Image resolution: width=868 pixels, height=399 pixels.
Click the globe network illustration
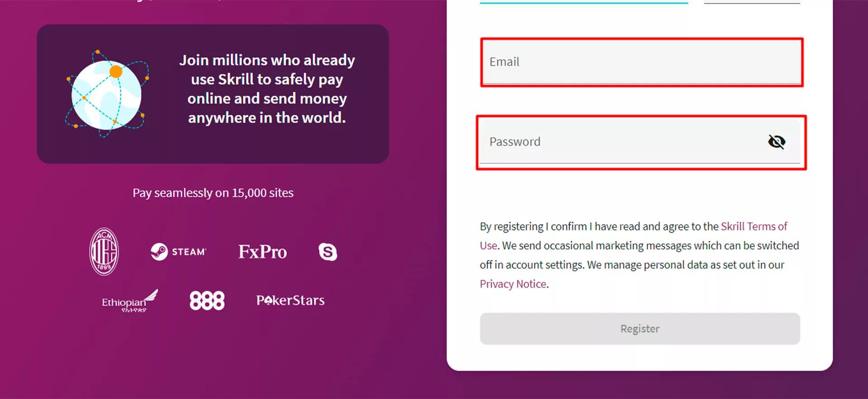point(107,94)
